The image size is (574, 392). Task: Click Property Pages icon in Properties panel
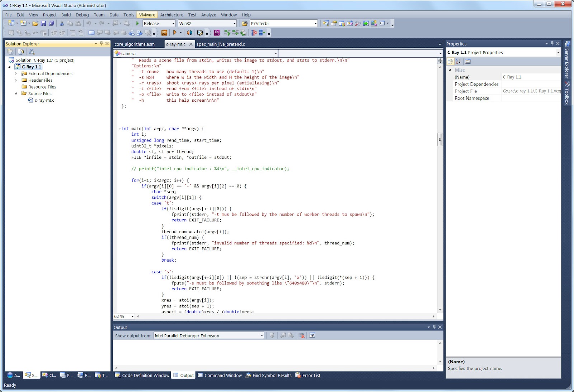pos(468,61)
